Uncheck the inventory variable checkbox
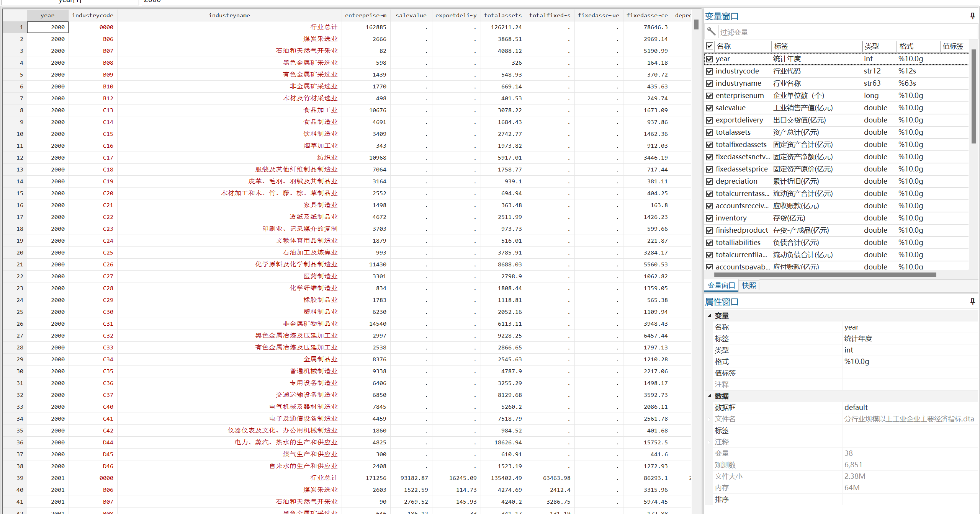 (710, 218)
